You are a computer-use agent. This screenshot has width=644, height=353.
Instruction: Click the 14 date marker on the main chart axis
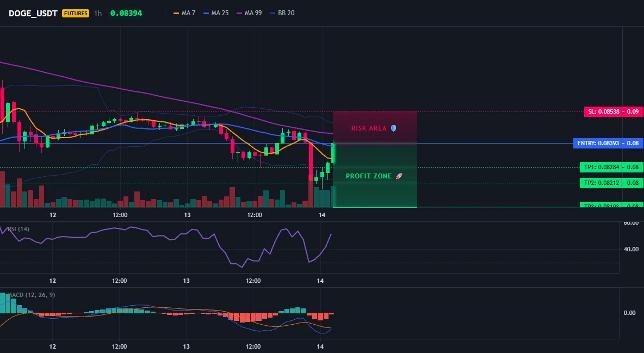click(x=322, y=215)
